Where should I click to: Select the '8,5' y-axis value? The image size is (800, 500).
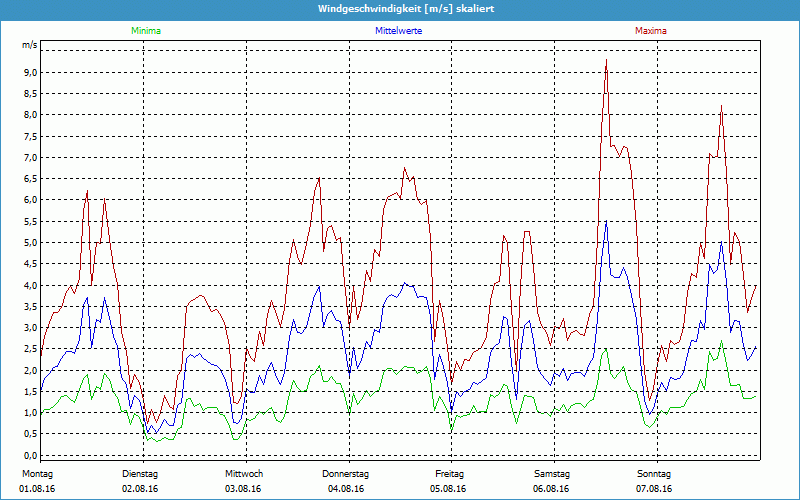(x=30, y=93)
